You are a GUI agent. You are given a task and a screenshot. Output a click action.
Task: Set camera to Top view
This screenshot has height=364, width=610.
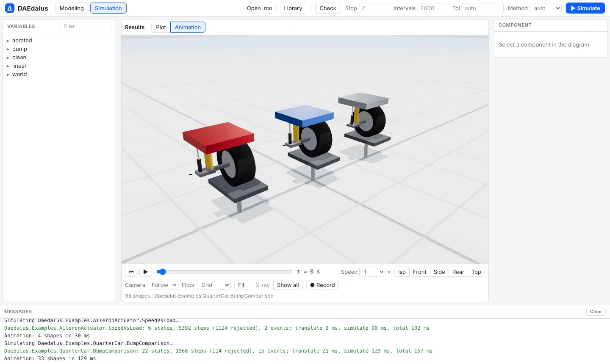click(476, 272)
